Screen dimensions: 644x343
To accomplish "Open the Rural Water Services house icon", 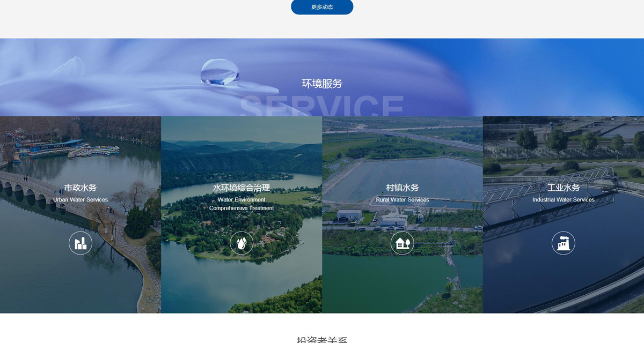I will click(402, 243).
